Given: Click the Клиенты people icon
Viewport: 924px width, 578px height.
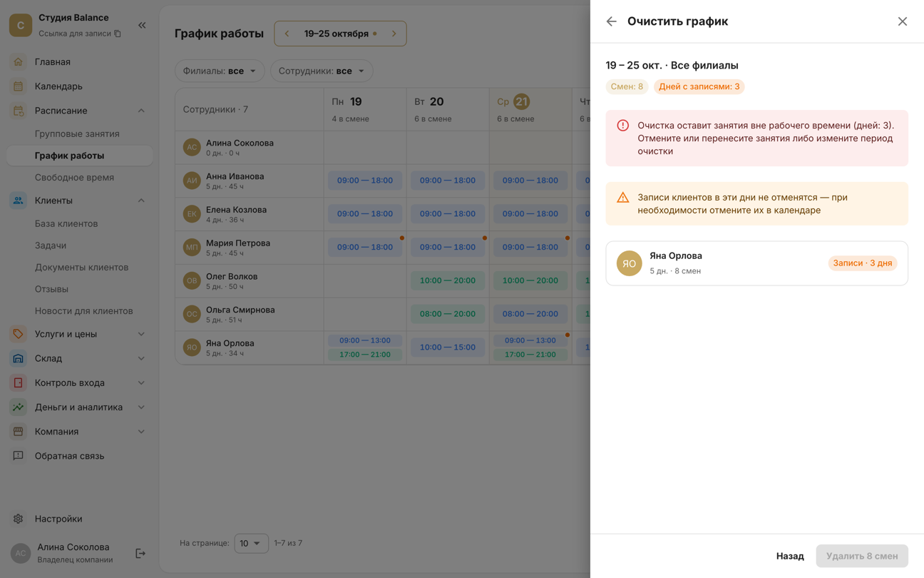Looking at the screenshot, I should [19, 201].
